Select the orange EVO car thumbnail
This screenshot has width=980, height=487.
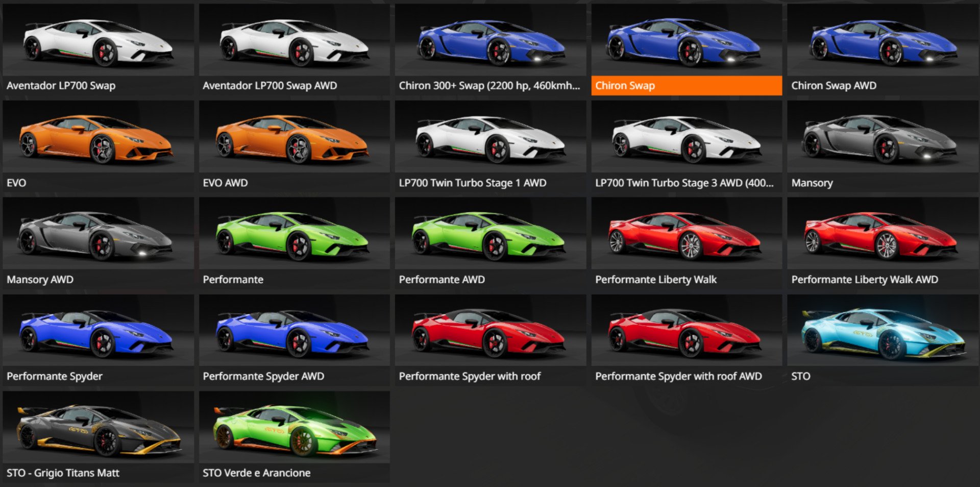click(x=98, y=137)
